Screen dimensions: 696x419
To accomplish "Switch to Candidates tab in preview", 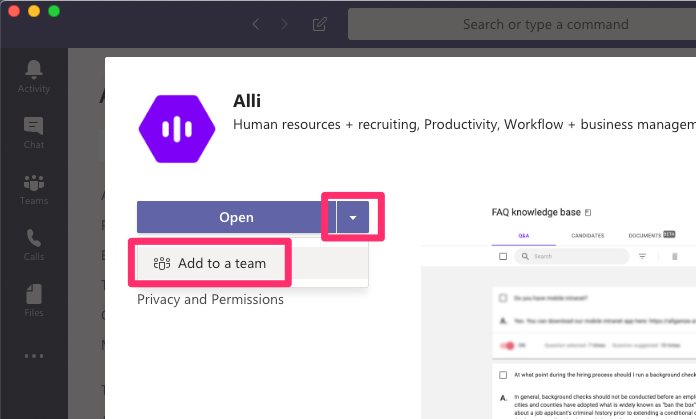I will click(x=588, y=236).
